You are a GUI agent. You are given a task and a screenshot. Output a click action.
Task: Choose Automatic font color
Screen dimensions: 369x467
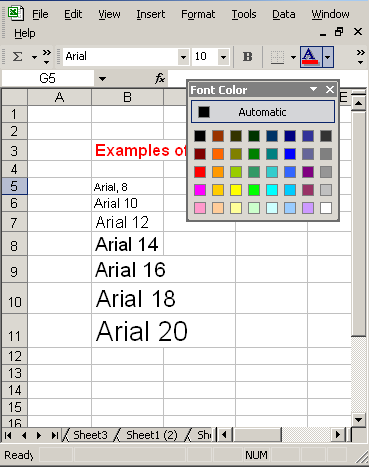(263, 112)
